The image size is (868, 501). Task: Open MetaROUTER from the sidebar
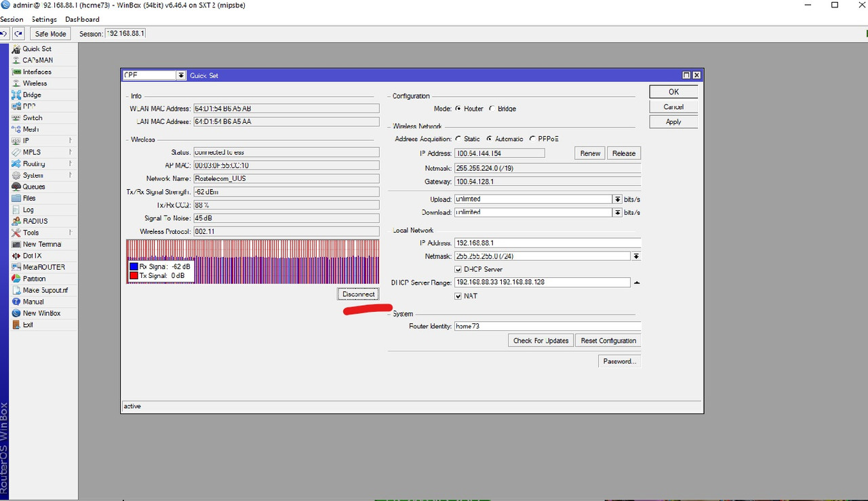pos(43,268)
